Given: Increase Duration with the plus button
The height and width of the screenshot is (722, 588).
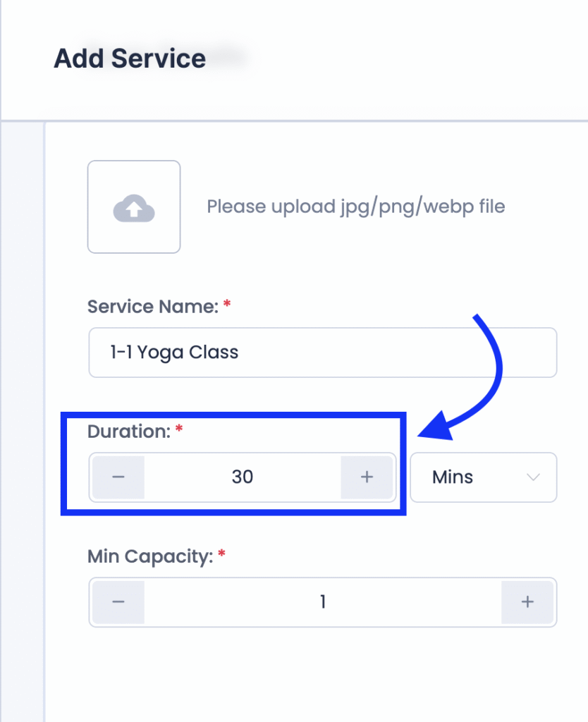Looking at the screenshot, I should 367,477.
